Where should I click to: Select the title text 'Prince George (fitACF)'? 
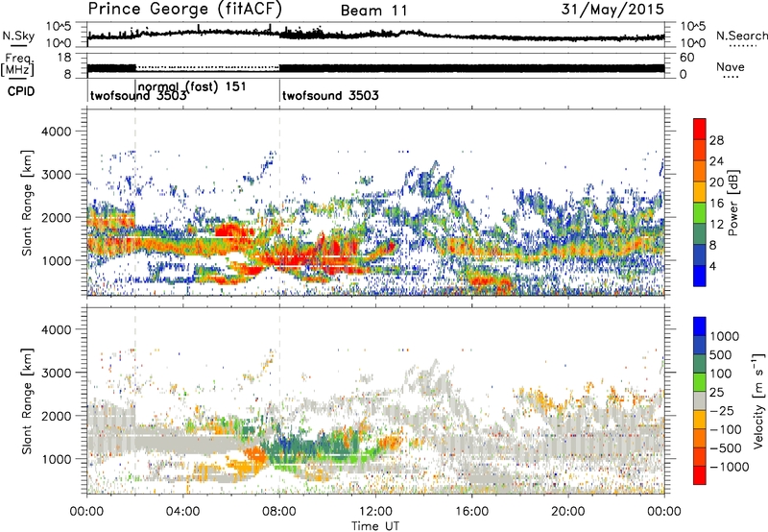click(x=185, y=10)
